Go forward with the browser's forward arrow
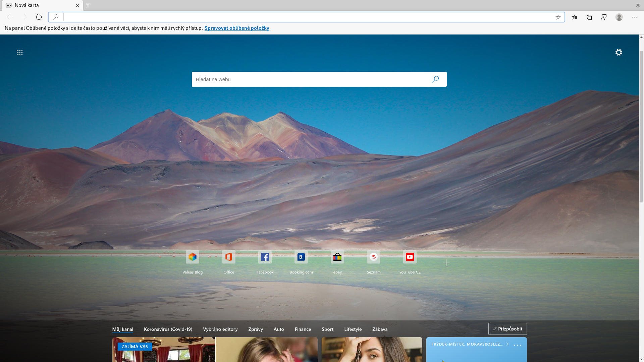Image resolution: width=644 pixels, height=362 pixels. [24, 17]
